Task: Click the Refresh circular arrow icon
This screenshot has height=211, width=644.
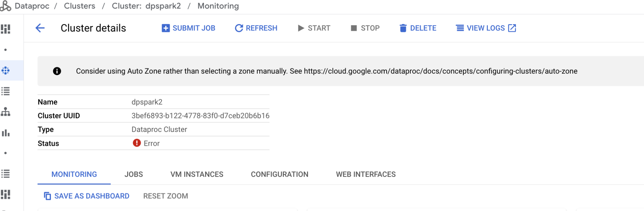Action: point(239,28)
